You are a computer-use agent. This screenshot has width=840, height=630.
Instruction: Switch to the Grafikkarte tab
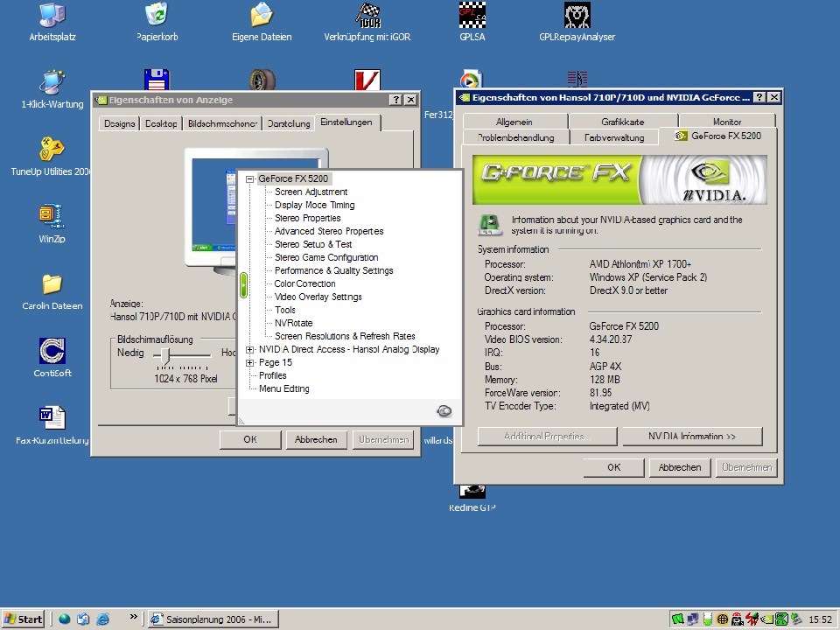(622, 122)
